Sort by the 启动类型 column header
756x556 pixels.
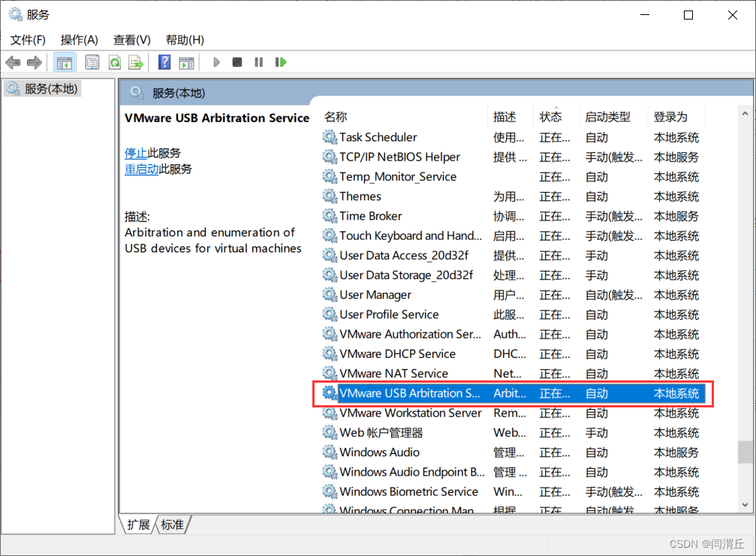(x=613, y=116)
